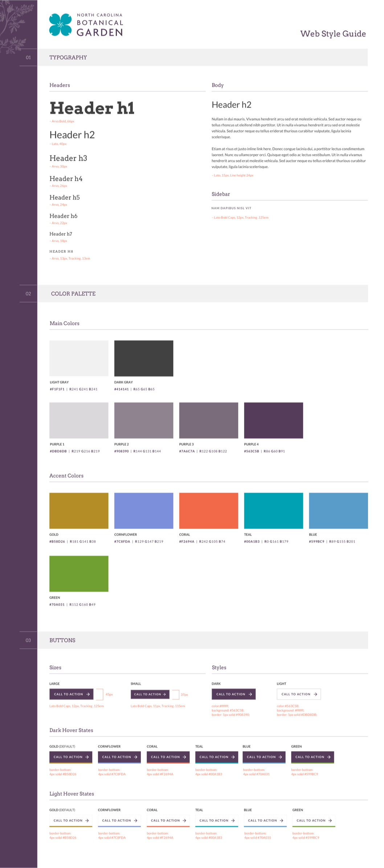Click the Web Style Guide title
The width and height of the screenshot is (384, 868).
tap(333, 34)
